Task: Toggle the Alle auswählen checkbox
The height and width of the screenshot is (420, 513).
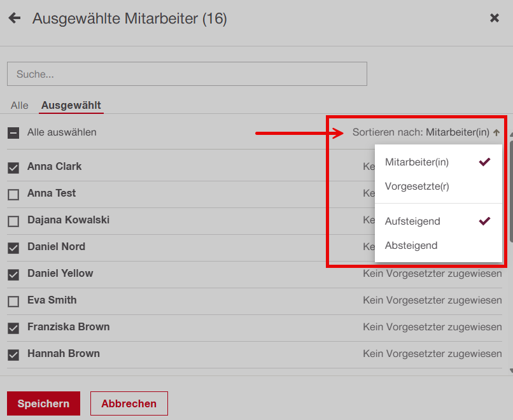Action: pos(13,133)
